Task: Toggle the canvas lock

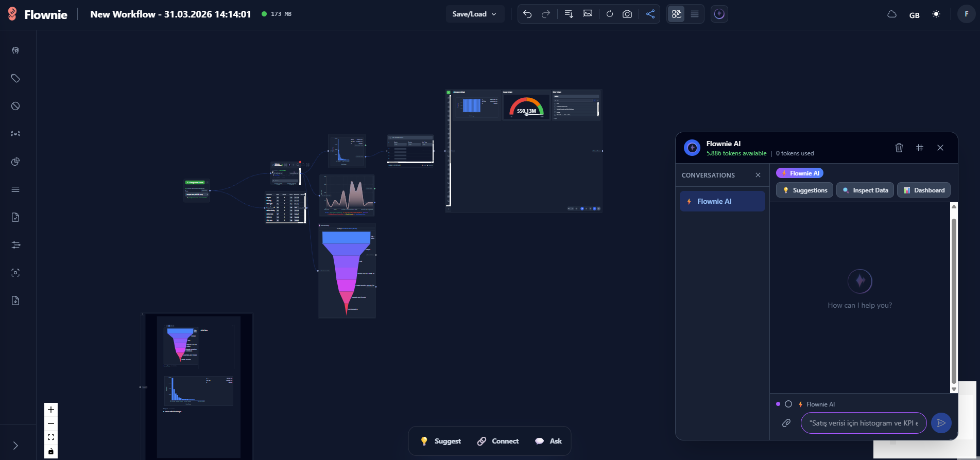Action: pos(51,451)
